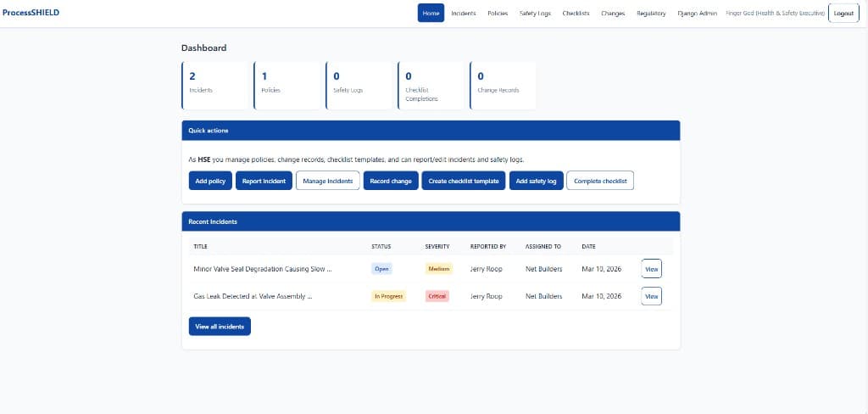Click the ASSIGNED TO column header

coord(543,247)
